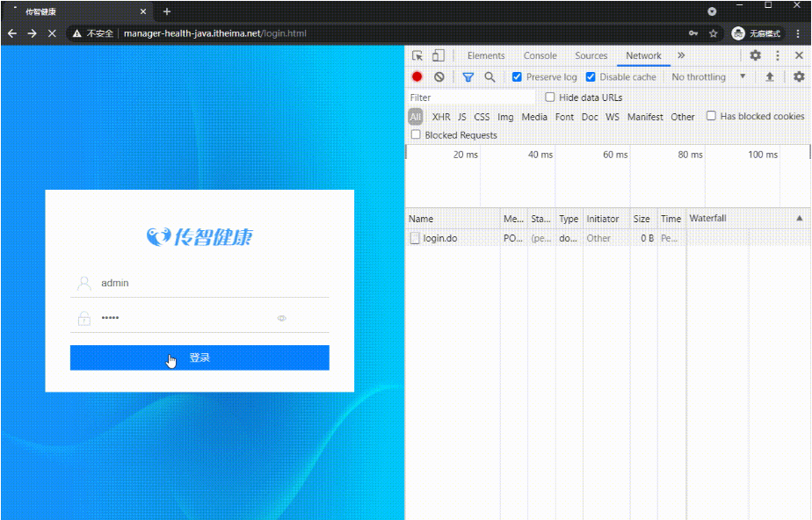This screenshot has width=812, height=520.
Task: Sort by the Type column header
Action: (569, 219)
